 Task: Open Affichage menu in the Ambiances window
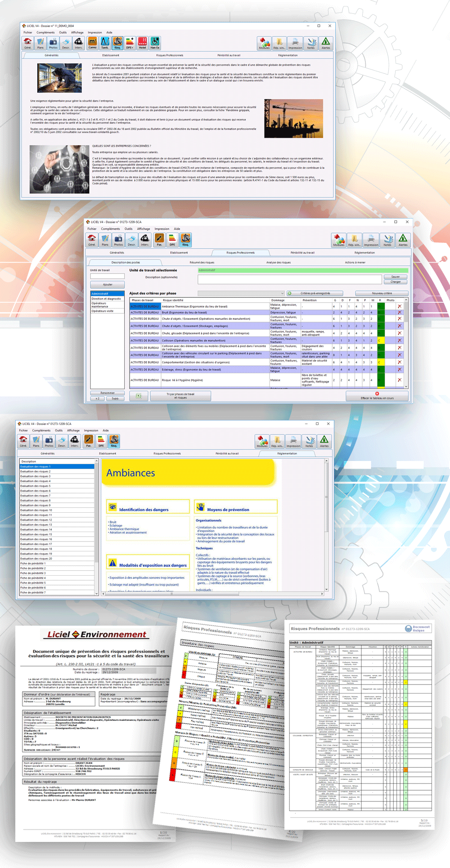coord(73,430)
